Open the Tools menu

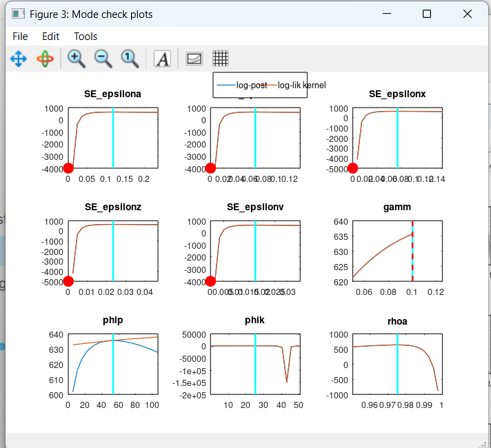point(86,37)
